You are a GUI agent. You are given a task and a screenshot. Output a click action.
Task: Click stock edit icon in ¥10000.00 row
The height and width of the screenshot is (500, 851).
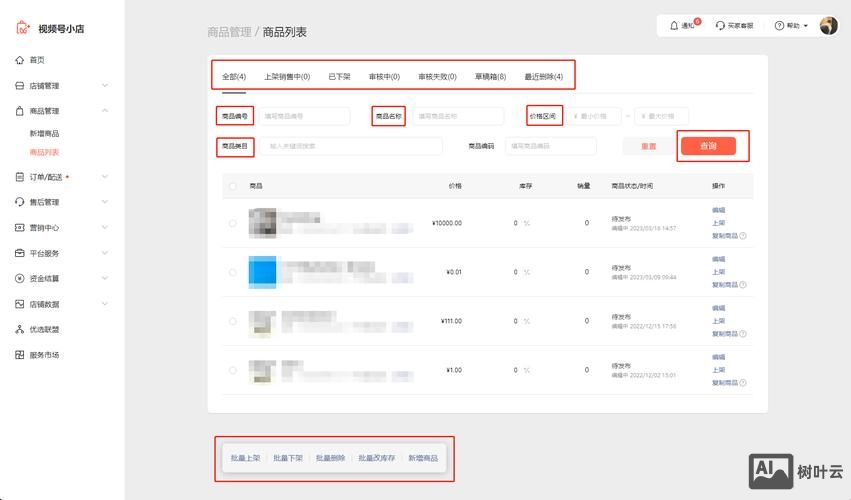point(526,223)
